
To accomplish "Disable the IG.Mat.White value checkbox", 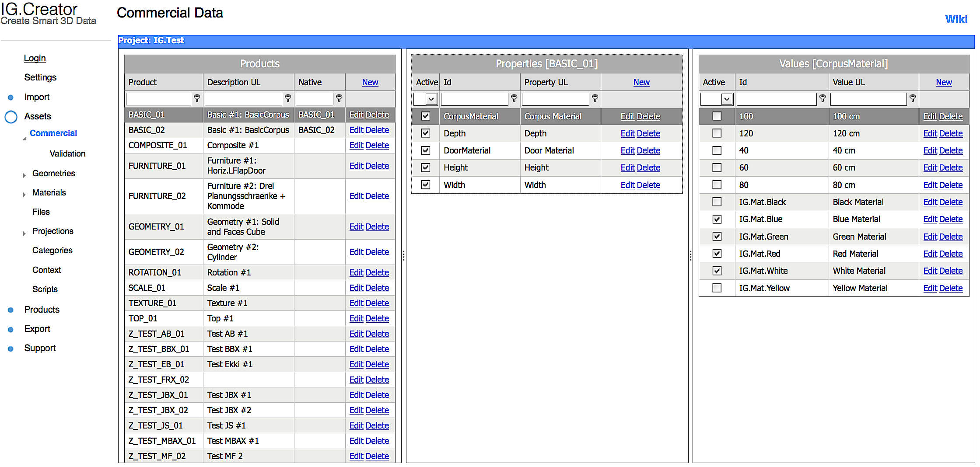I will pyautogui.click(x=717, y=271).
